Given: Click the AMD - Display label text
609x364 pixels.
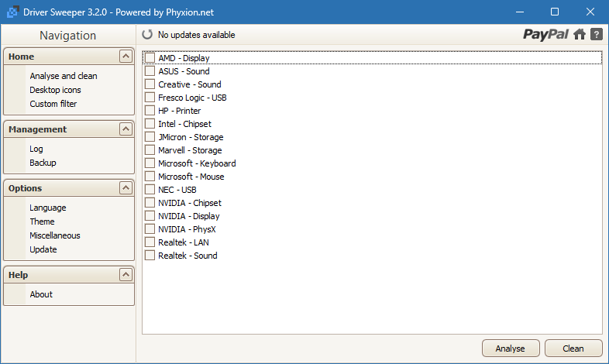Looking at the screenshot, I should 184,58.
